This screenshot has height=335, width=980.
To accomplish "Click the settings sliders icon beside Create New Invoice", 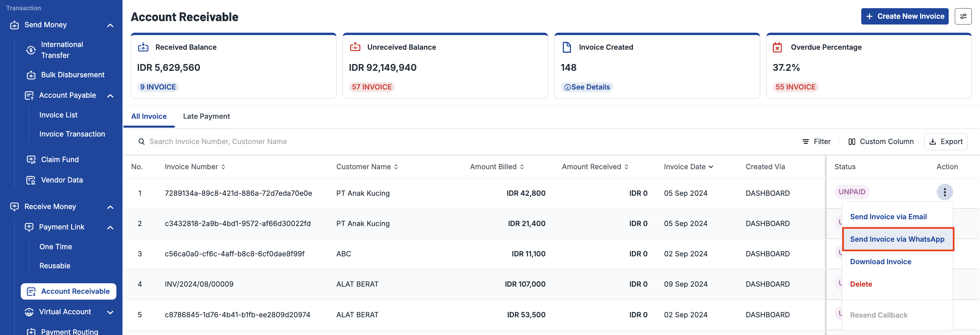I will [x=963, y=16].
